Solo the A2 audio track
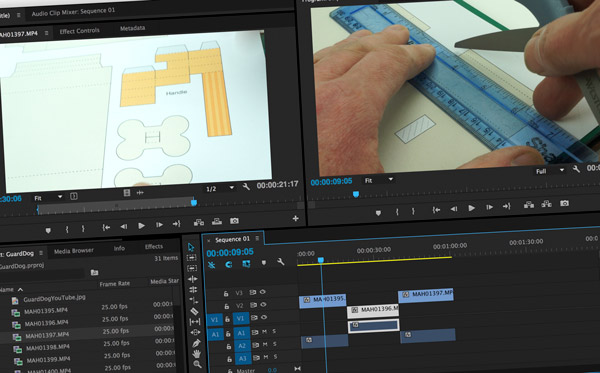The image size is (600, 373). point(275,344)
